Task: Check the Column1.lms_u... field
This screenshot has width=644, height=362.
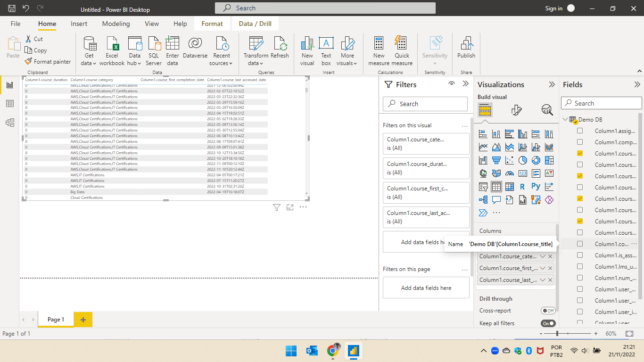Action: 580,266
